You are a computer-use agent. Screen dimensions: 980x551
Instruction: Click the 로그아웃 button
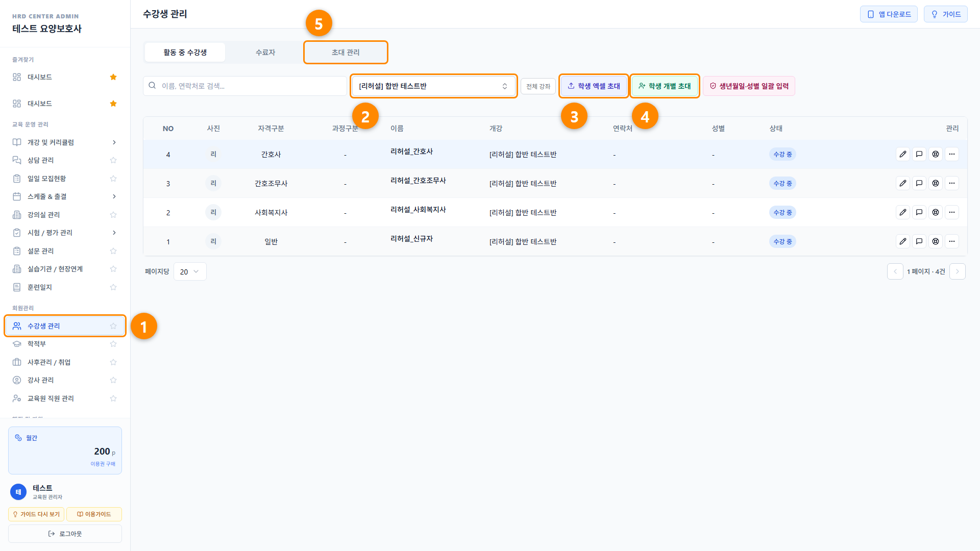coord(65,534)
